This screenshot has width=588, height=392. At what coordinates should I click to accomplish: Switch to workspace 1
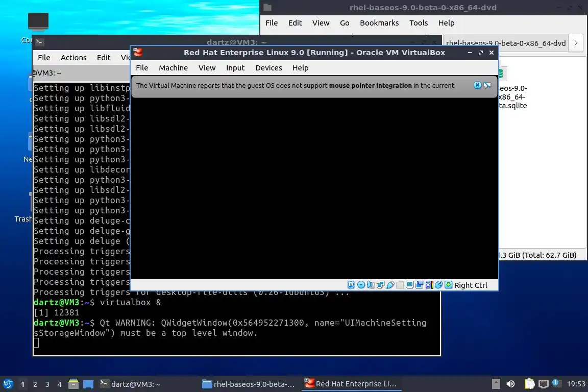coord(23,384)
